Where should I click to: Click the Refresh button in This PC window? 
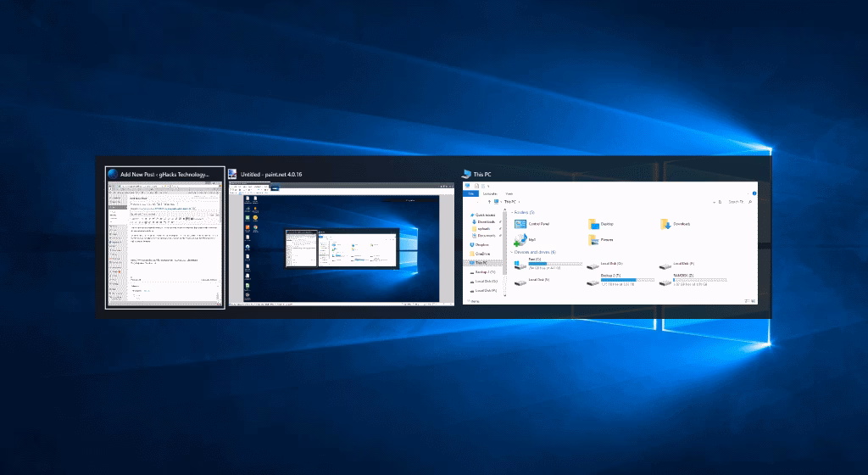click(x=721, y=202)
